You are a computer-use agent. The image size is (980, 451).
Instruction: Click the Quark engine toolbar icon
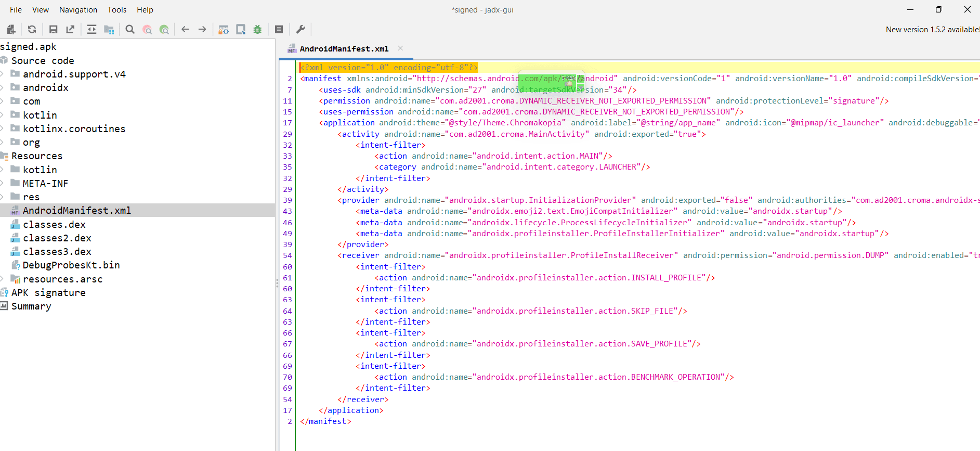click(x=241, y=30)
